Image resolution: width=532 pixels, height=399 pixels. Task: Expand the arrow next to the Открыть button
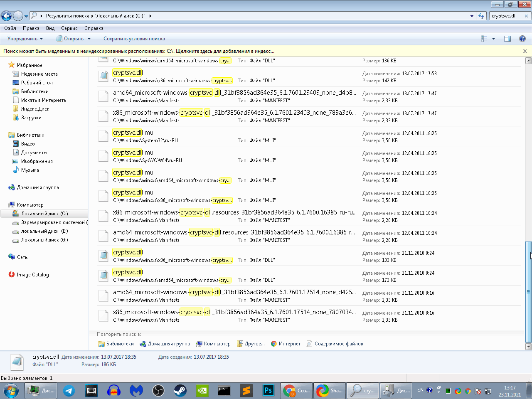click(x=89, y=39)
